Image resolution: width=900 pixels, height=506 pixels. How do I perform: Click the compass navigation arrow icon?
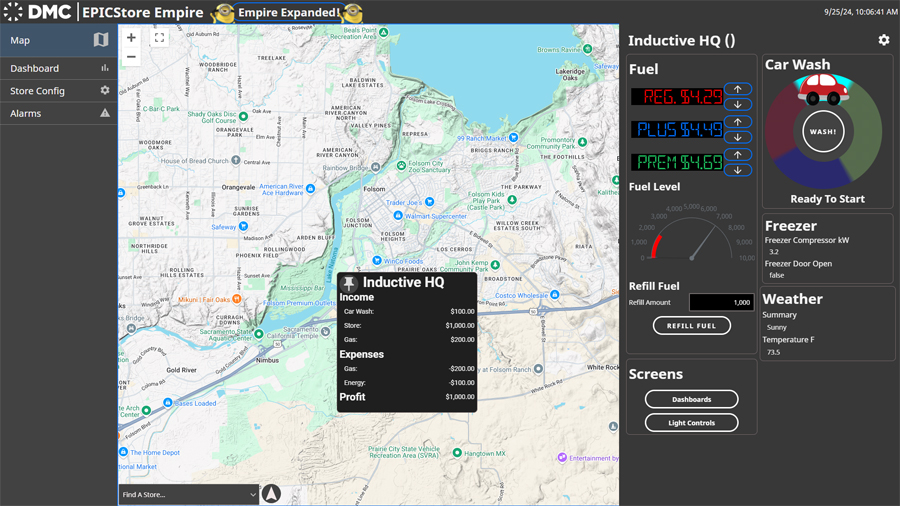click(x=271, y=494)
